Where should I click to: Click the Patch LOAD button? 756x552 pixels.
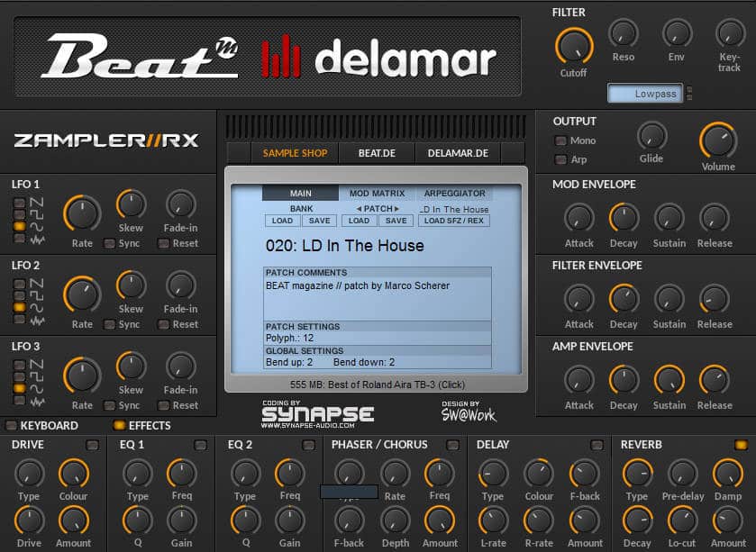tap(359, 221)
